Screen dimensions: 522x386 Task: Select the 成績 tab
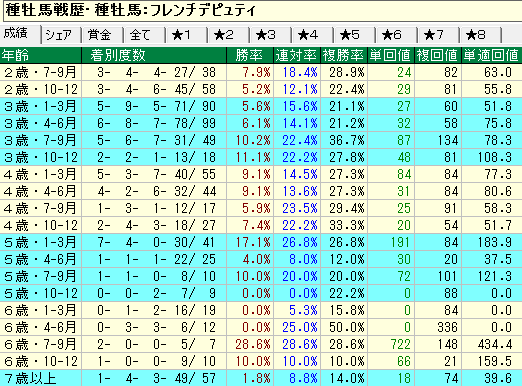pyautogui.click(x=20, y=34)
